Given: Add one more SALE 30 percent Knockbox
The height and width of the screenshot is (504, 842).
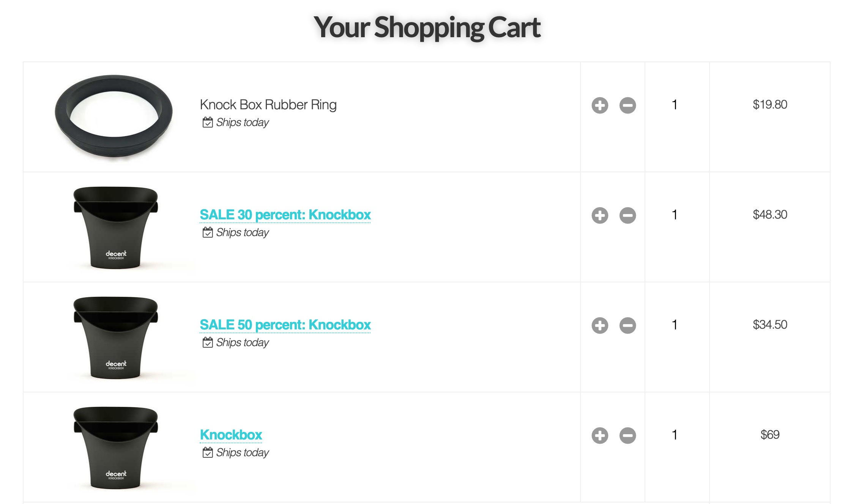Looking at the screenshot, I should pos(600,215).
